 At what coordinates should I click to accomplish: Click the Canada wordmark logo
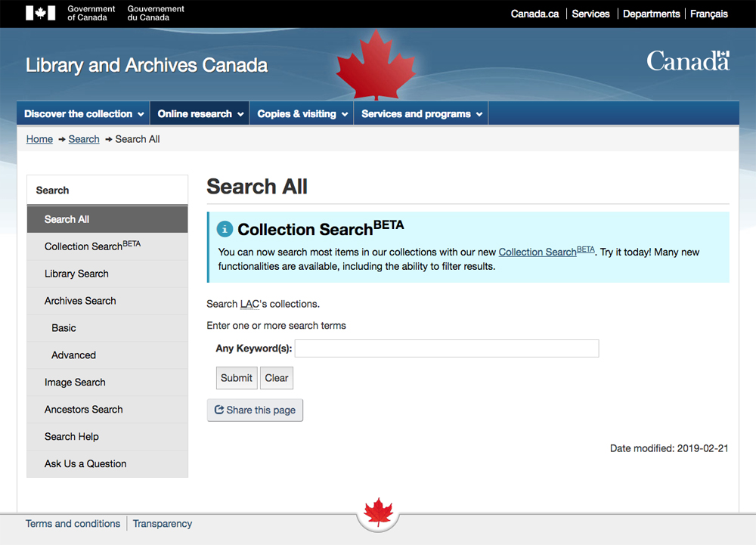pos(688,61)
